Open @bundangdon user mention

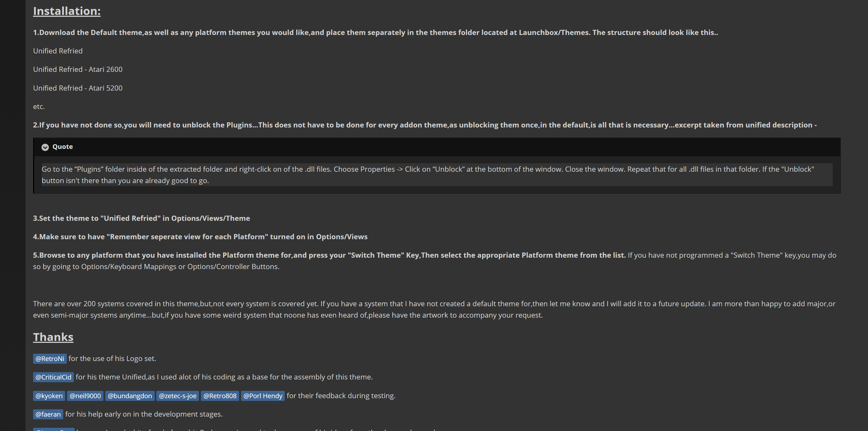[130, 396]
